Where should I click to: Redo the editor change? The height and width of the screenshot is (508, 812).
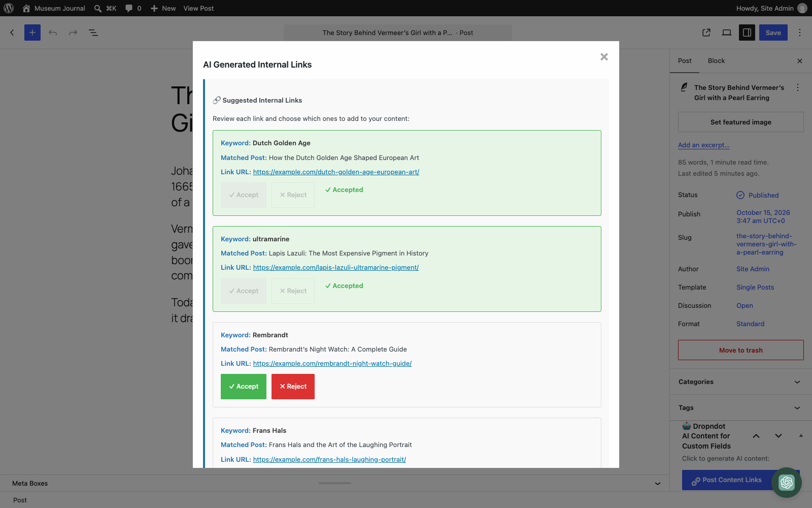point(73,33)
